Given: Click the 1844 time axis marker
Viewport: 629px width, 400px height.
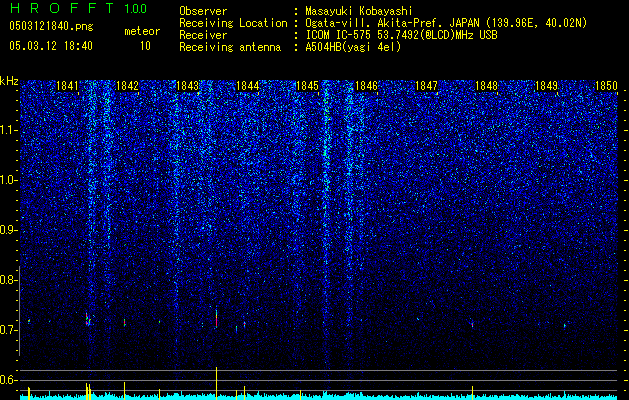Looking at the screenshot, I should point(247,86).
